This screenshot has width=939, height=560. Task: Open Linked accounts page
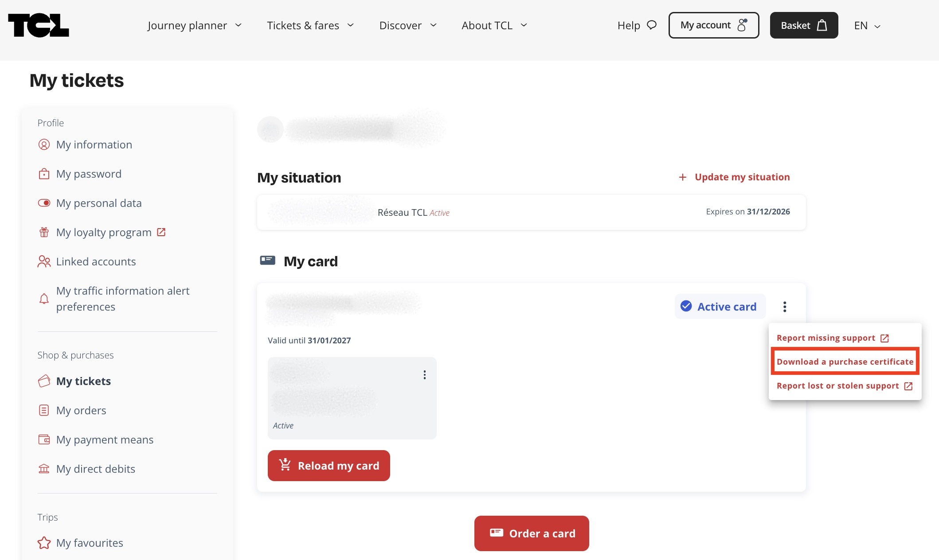96,261
